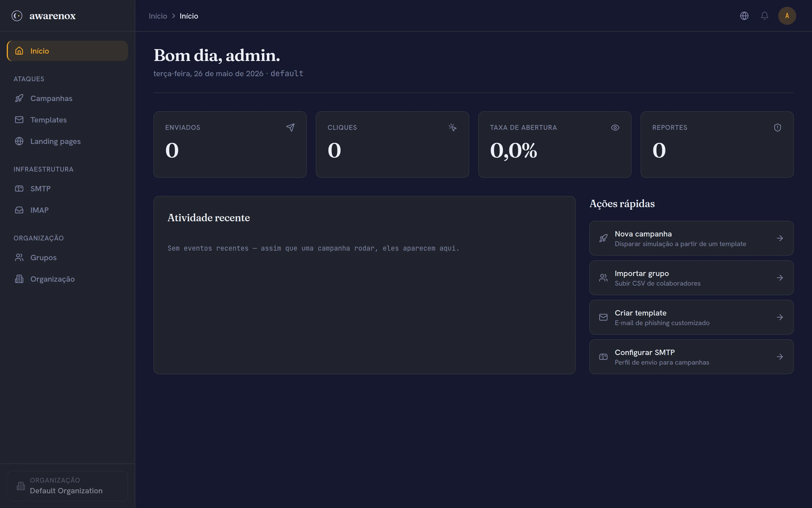Click the current Início breadcrumb
The height and width of the screenshot is (508, 812).
(x=189, y=16)
